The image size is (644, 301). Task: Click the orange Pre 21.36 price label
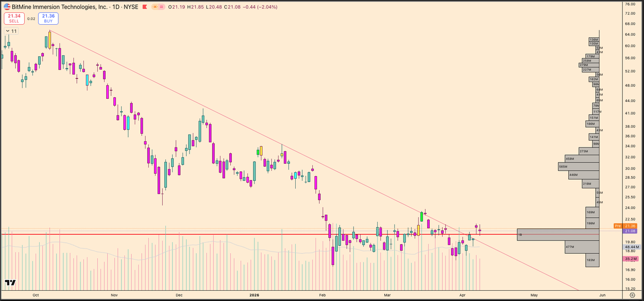625,226
